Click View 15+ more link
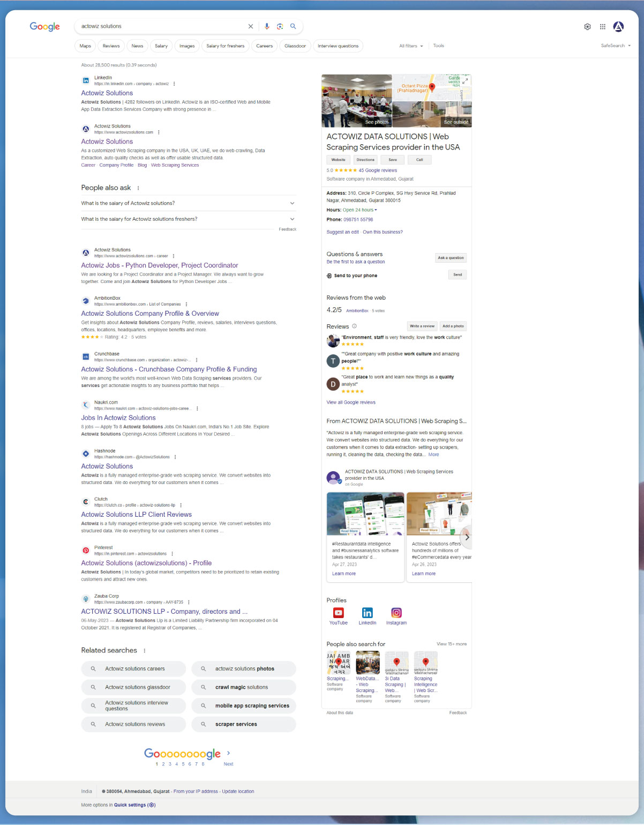 click(452, 644)
